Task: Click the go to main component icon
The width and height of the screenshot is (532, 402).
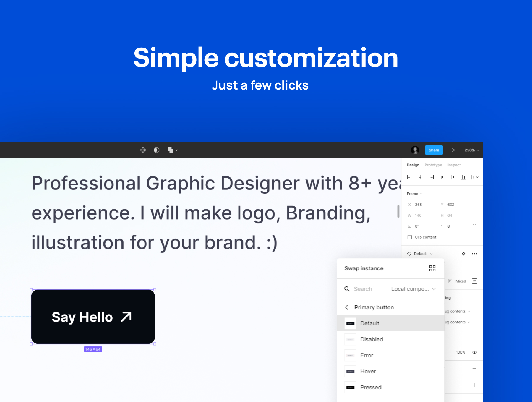Action: click(463, 254)
